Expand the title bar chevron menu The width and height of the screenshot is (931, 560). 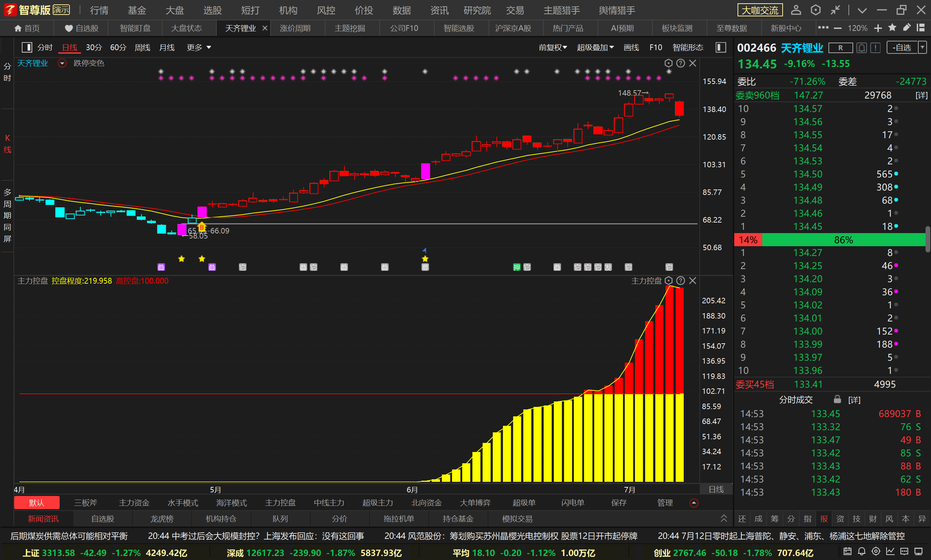(x=862, y=11)
